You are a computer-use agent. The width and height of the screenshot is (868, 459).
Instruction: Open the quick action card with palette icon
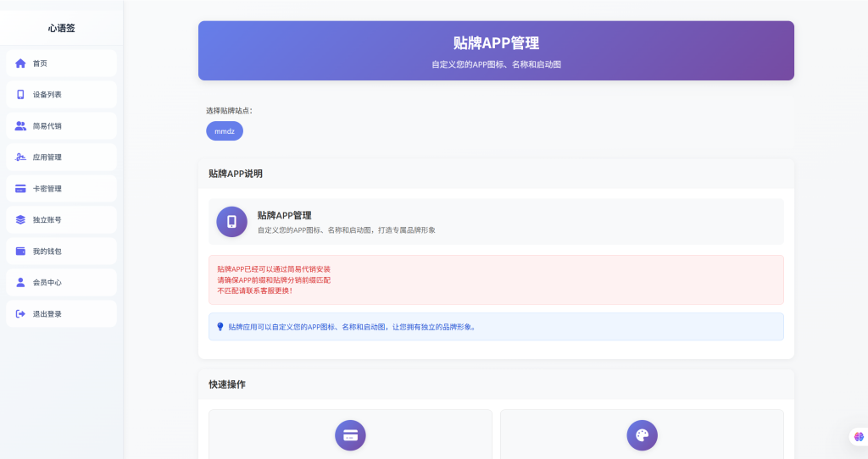click(x=643, y=434)
